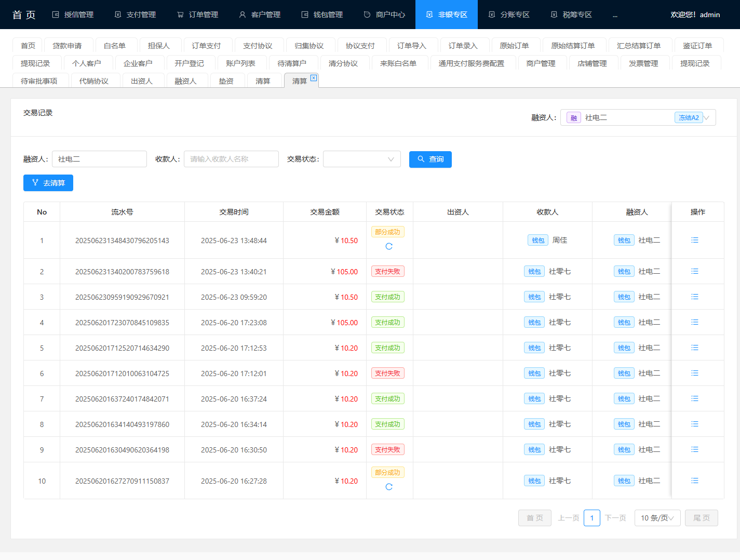
Task: Switch to the 白名单 tab
Action: click(x=116, y=46)
